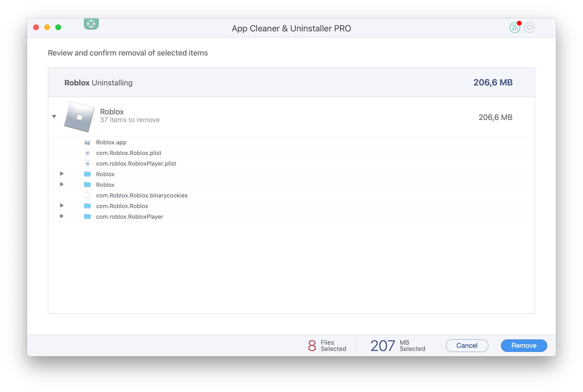583x392 pixels.
Task: Click the com.Roblox.Roblox.binarycookies file icon
Action: (x=87, y=195)
